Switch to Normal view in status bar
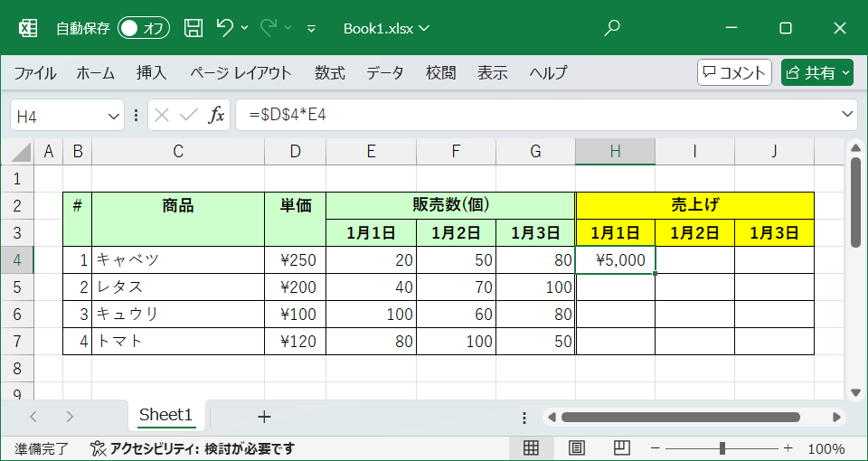 532,448
